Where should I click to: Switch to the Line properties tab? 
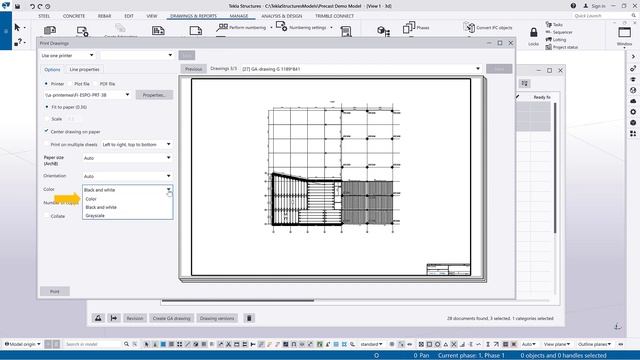coord(84,69)
